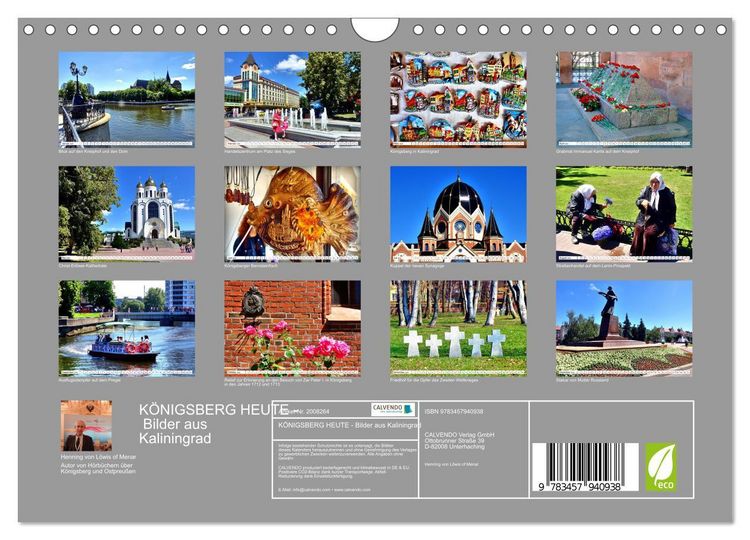Click caption 'Königsberg in Kaliningrad'
The width and height of the screenshot is (750, 540).
[414, 152]
